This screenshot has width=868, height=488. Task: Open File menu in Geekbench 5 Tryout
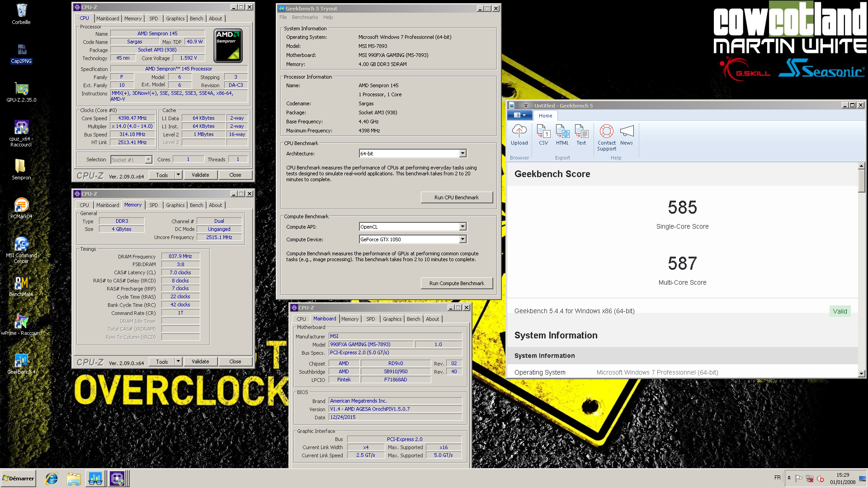pos(283,17)
